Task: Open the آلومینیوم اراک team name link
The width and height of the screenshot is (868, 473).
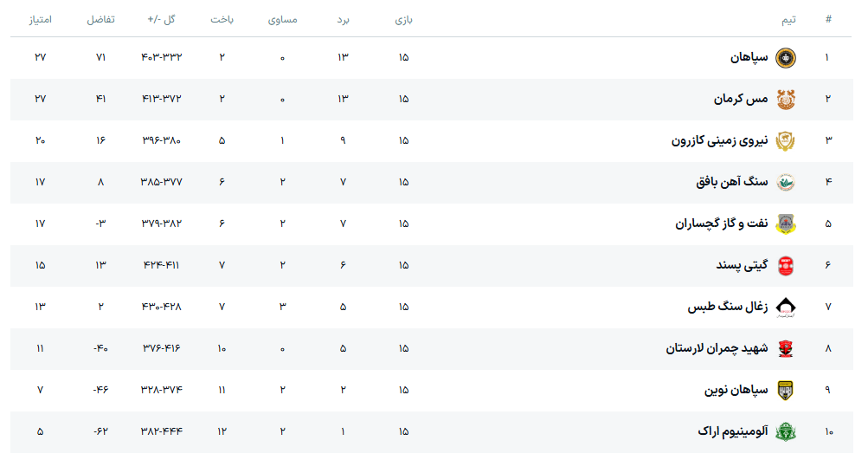Action: coord(733,431)
